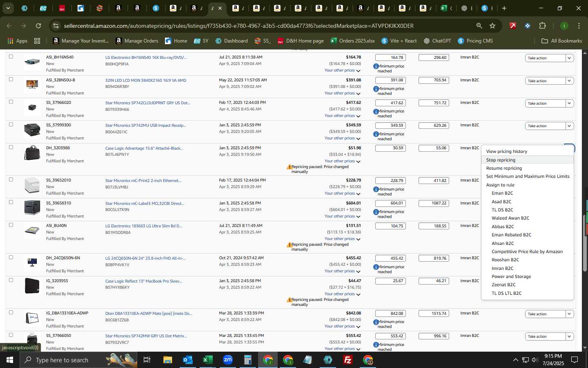Select checkbox for ASI_BH16NS40 row
Image resolution: width=588 pixels, height=368 pixels.
click(x=11, y=56)
